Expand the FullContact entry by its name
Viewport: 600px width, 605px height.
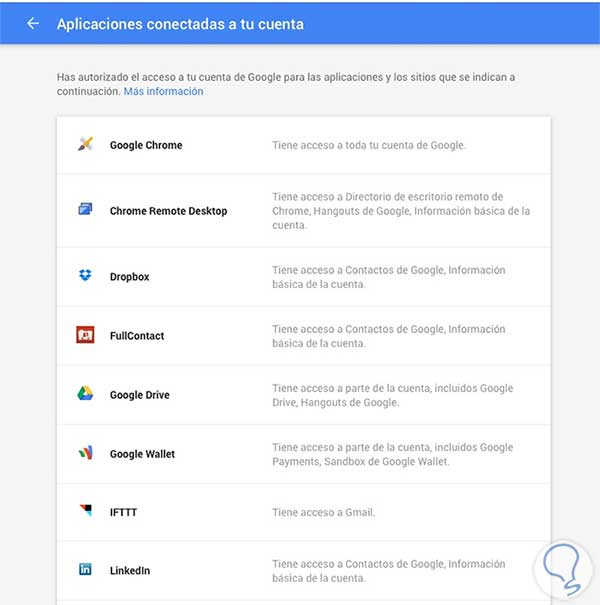tap(137, 336)
